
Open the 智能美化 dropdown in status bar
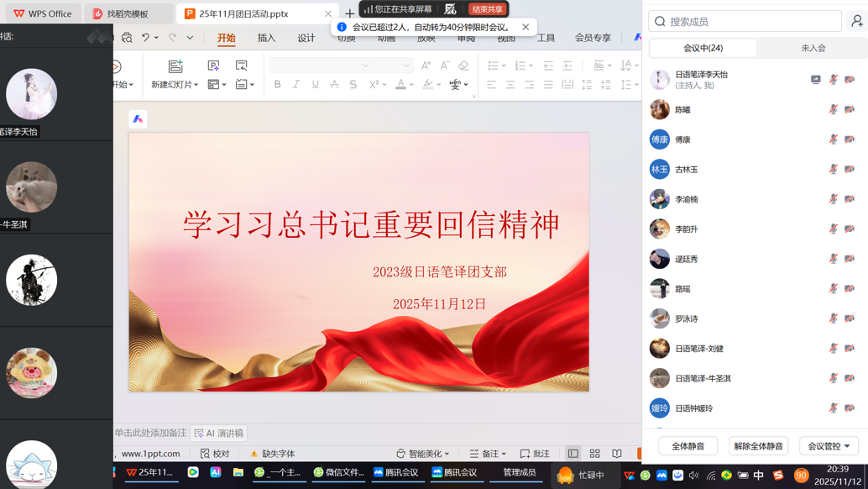pyautogui.click(x=423, y=454)
